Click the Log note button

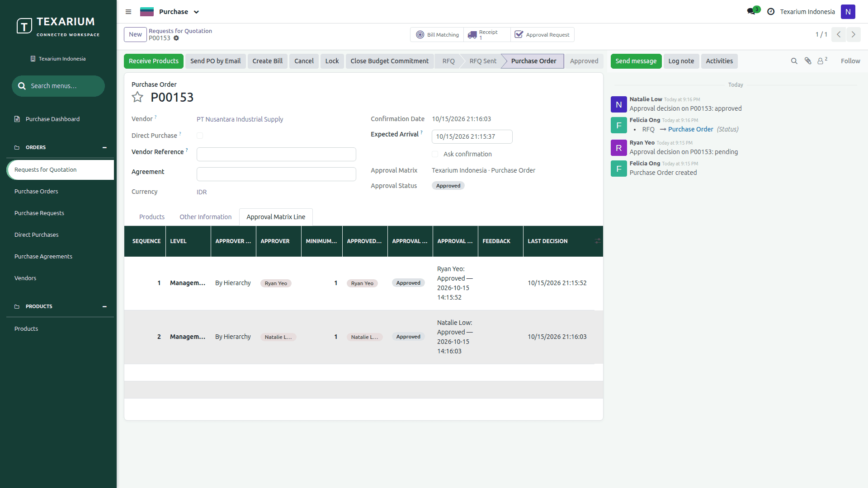click(681, 61)
